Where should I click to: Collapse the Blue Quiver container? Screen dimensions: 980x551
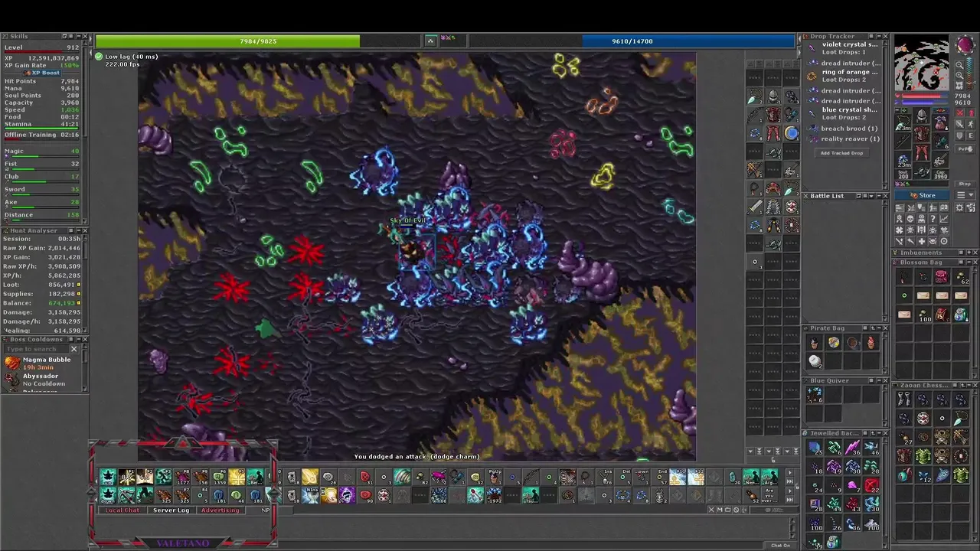point(878,380)
